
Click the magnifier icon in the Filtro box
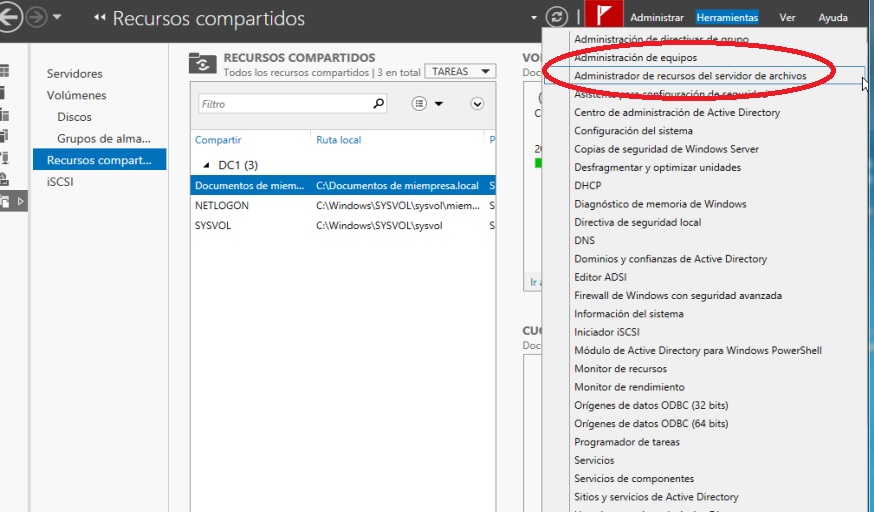(378, 103)
